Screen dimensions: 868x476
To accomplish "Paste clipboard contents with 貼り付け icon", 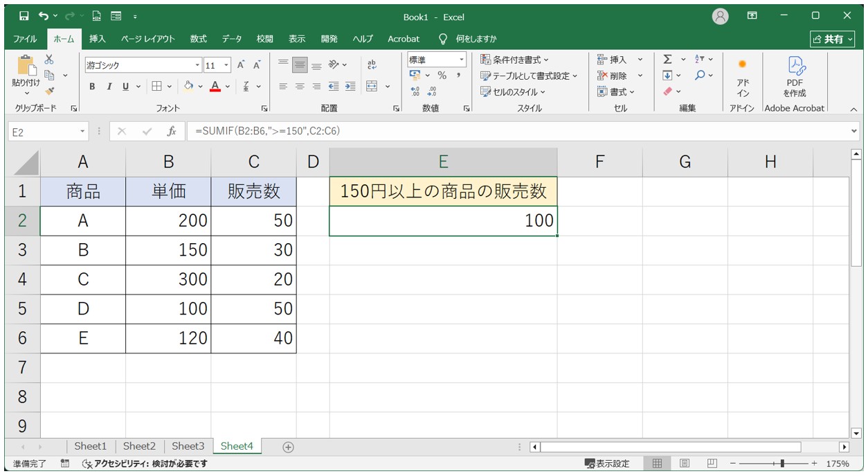I will pyautogui.click(x=27, y=67).
